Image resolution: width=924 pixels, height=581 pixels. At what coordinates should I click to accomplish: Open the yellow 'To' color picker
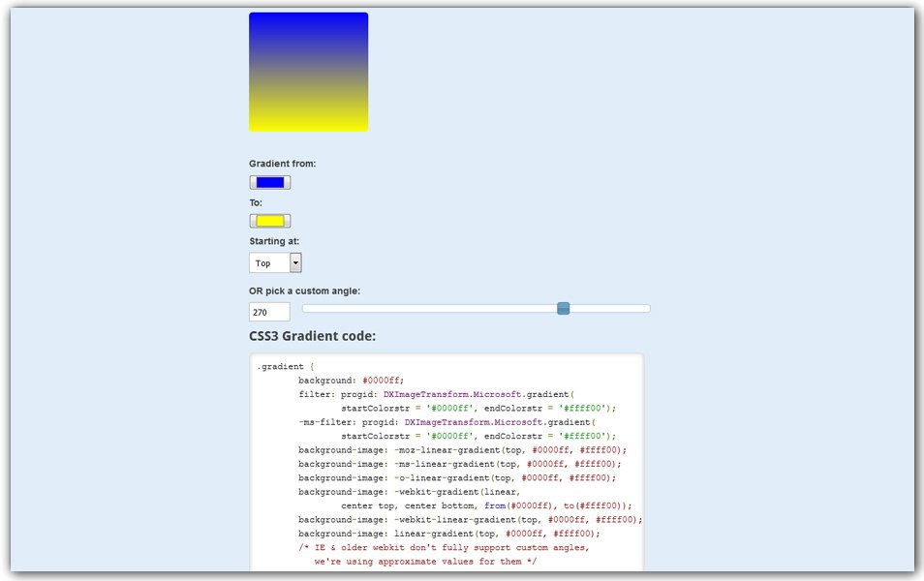[x=269, y=220]
